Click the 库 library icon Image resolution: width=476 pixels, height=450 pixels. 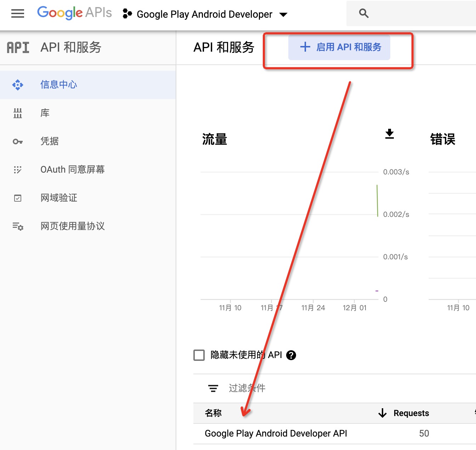18,113
